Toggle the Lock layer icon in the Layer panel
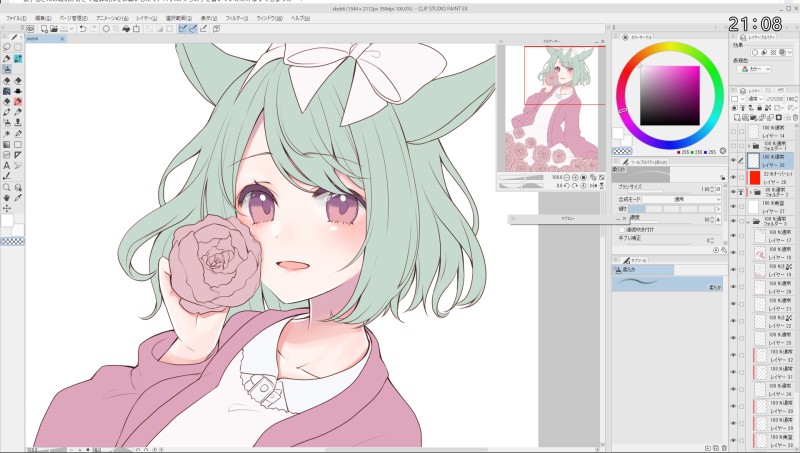 pos(760,108)
